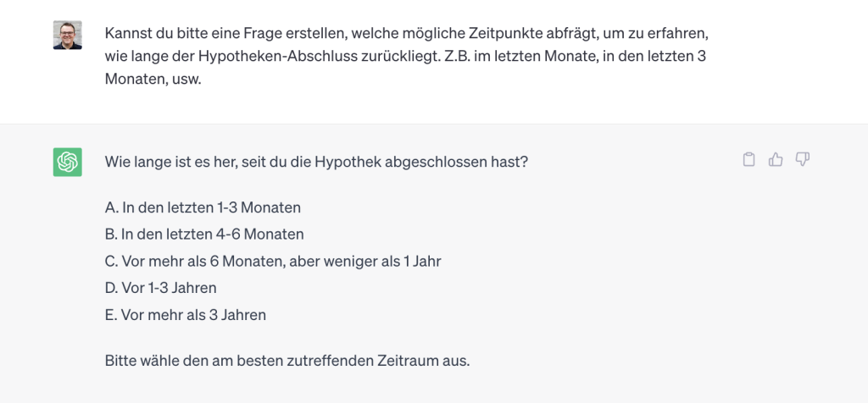Click 'Monaten, usw.' ending the user prompt
868x403 pixels.
pos(153,80)
